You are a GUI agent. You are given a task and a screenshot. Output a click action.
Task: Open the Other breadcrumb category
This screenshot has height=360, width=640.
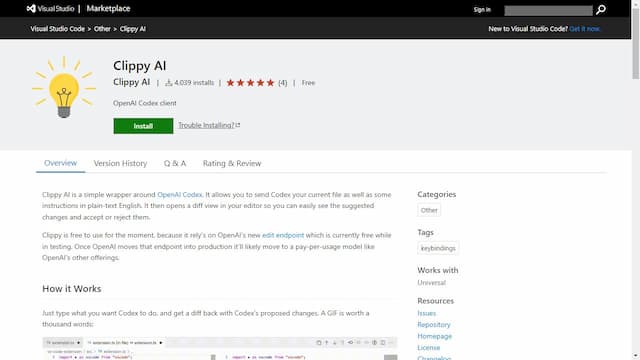pyautogui.click(x=102, y=29)
